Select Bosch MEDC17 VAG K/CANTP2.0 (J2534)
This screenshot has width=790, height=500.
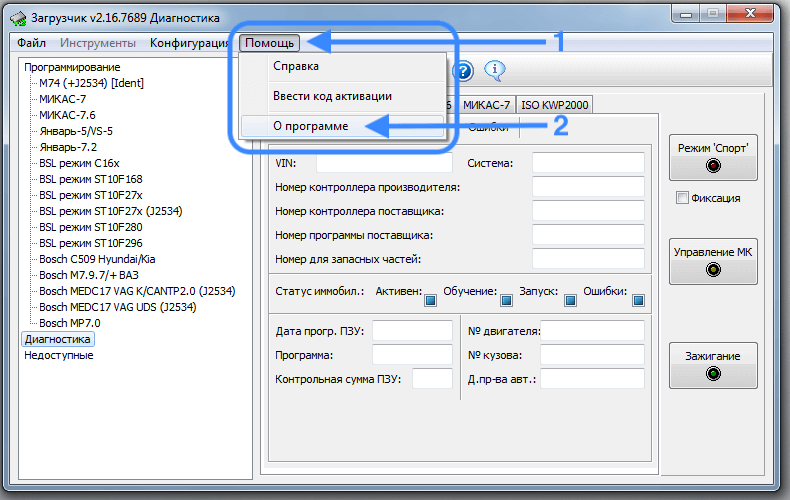[137, 291]
